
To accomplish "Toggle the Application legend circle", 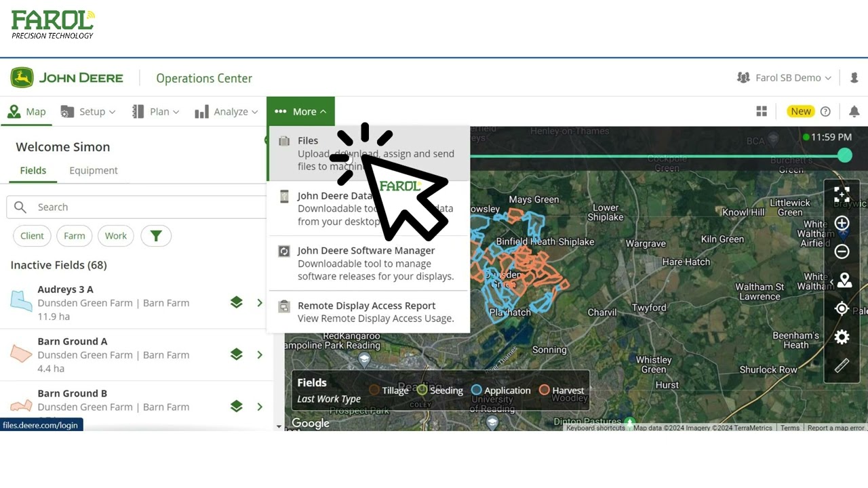I will pos(476,390).
